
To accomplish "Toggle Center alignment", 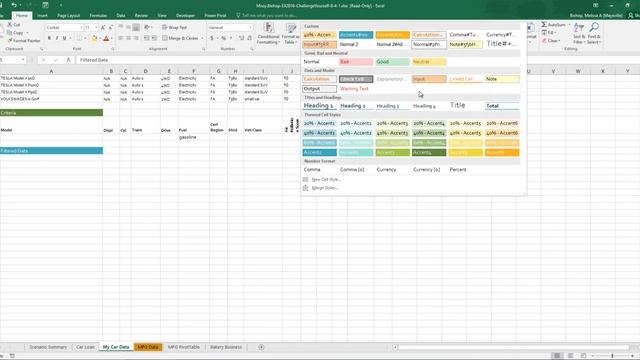I will coord(128,38).
